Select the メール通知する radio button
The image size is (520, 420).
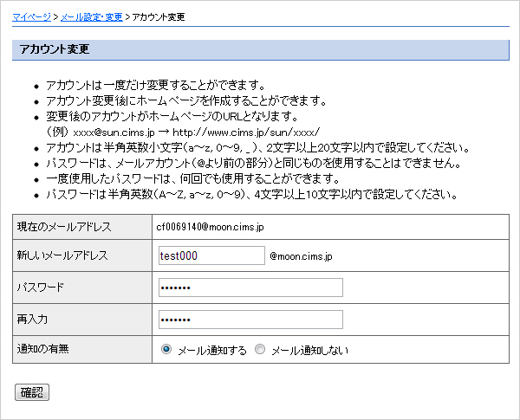coord(166,350)
